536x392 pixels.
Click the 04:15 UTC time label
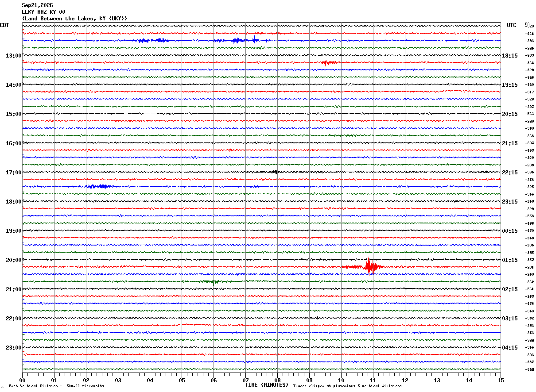[510, 348]
